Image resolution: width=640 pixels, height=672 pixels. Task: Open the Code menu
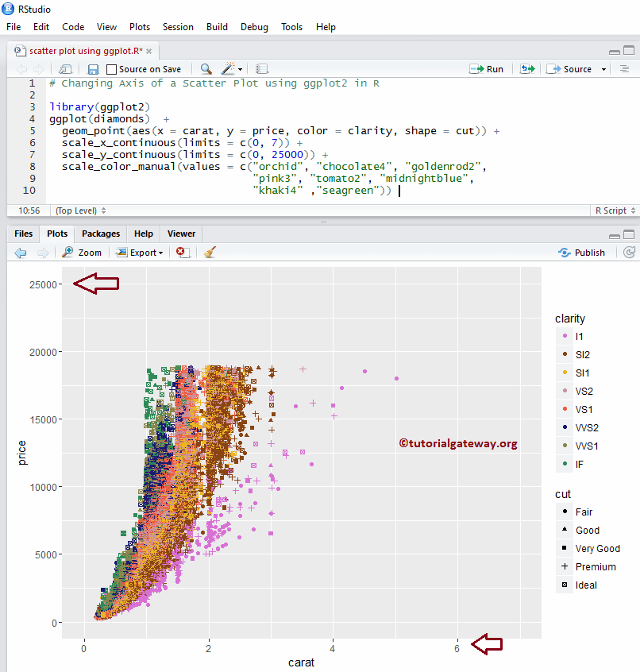click(73, 27)
